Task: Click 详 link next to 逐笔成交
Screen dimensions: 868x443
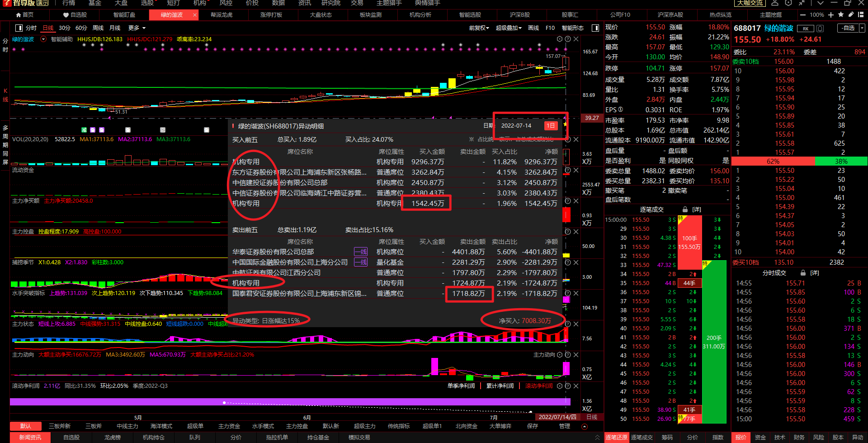Action: point(697,210)
